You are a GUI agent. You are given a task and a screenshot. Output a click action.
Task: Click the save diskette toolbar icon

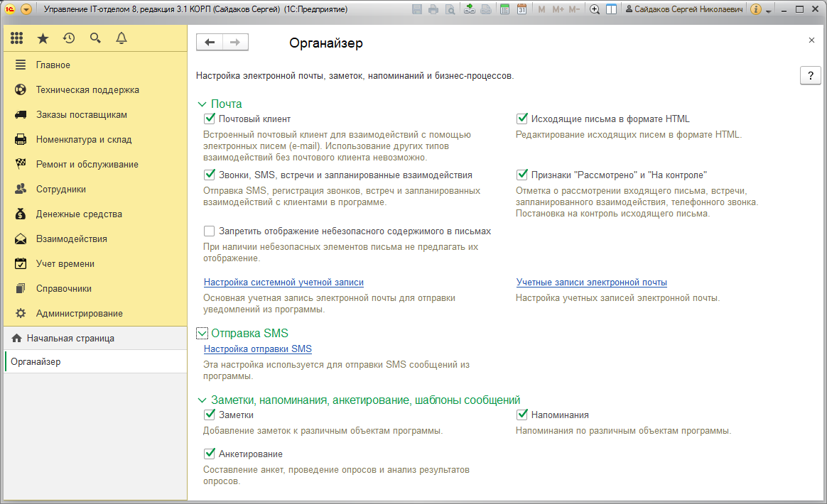[416, 9]
